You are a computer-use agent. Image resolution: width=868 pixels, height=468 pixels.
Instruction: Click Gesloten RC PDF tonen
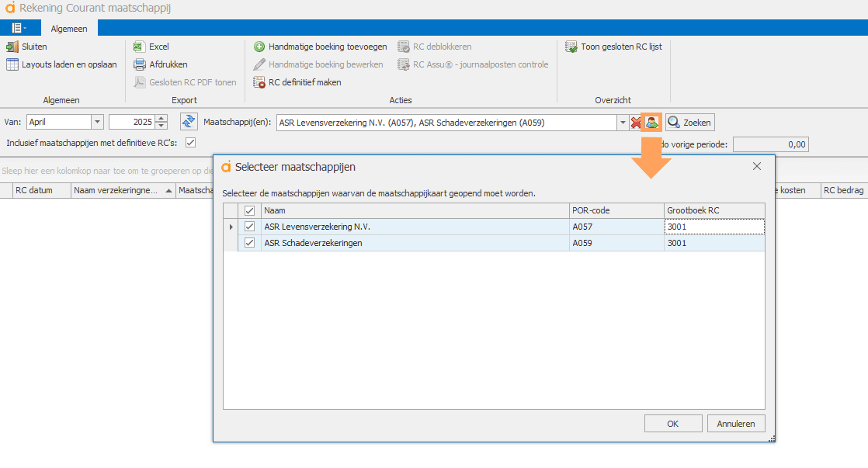point(185,82)
